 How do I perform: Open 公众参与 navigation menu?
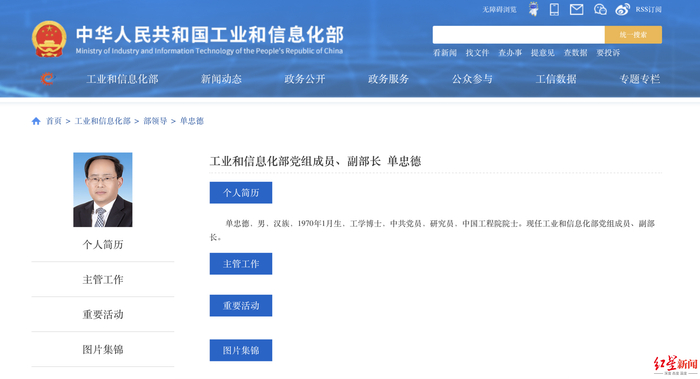click(x=472, y=79)
